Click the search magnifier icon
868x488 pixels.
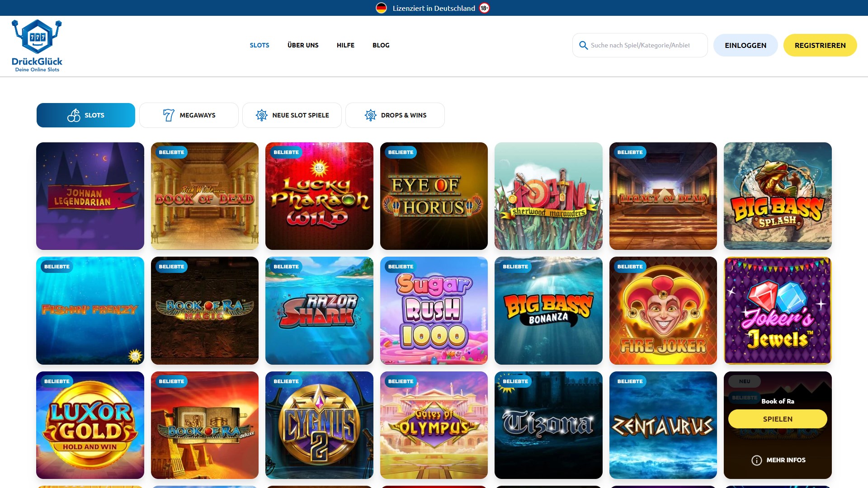pos(583,45)
